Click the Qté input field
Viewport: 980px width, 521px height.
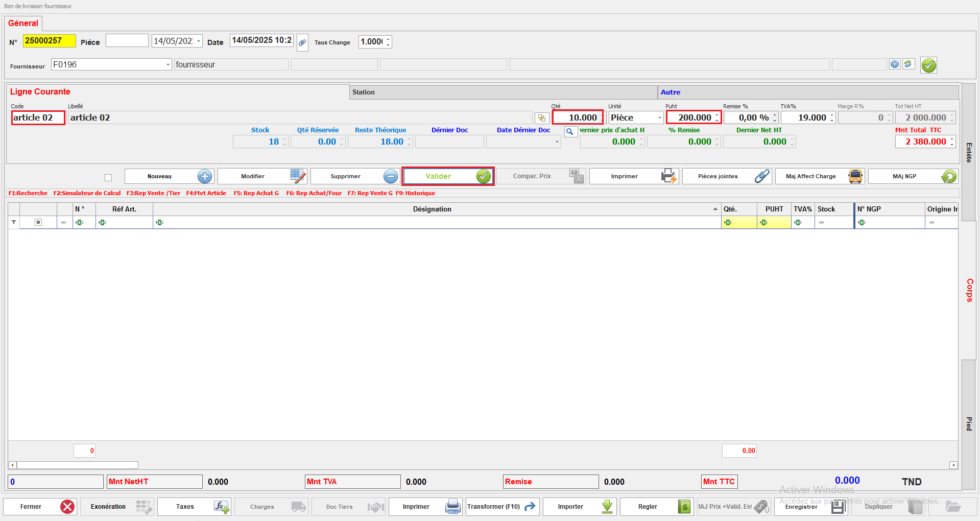[x=577, y=117]
